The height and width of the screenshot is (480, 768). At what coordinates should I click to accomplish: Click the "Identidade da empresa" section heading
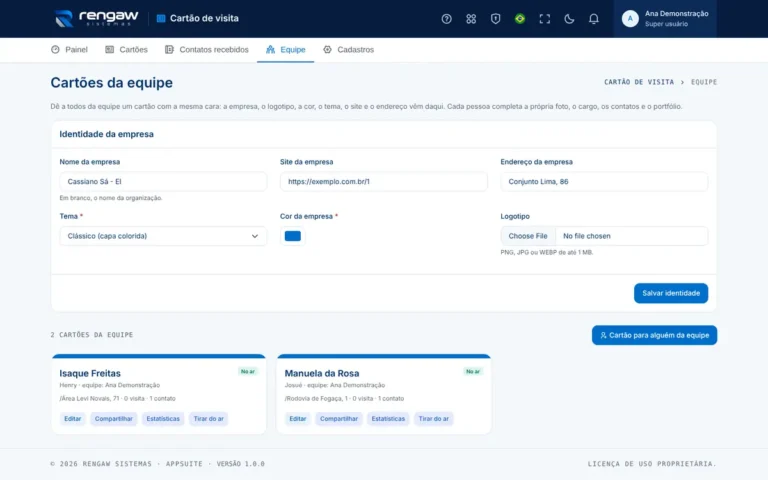[x=107, y=134]
